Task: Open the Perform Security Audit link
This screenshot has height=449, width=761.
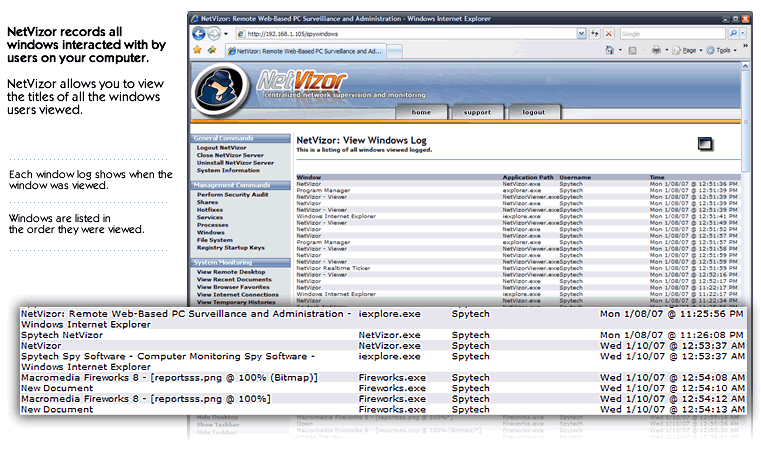Action: click(231, 193)
